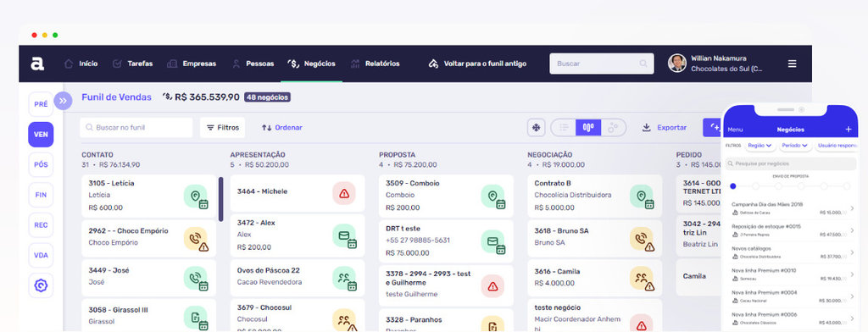
Task: Open Relatórios in the top navigation
Action: (376, 64)
